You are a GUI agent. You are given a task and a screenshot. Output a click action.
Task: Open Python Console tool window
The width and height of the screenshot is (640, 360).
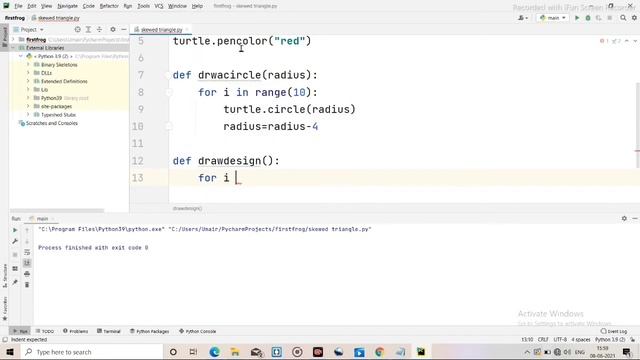pos(198,331)
